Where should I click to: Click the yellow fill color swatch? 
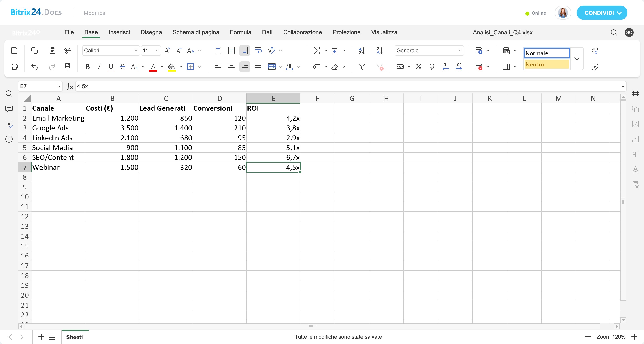pos(171,67)
